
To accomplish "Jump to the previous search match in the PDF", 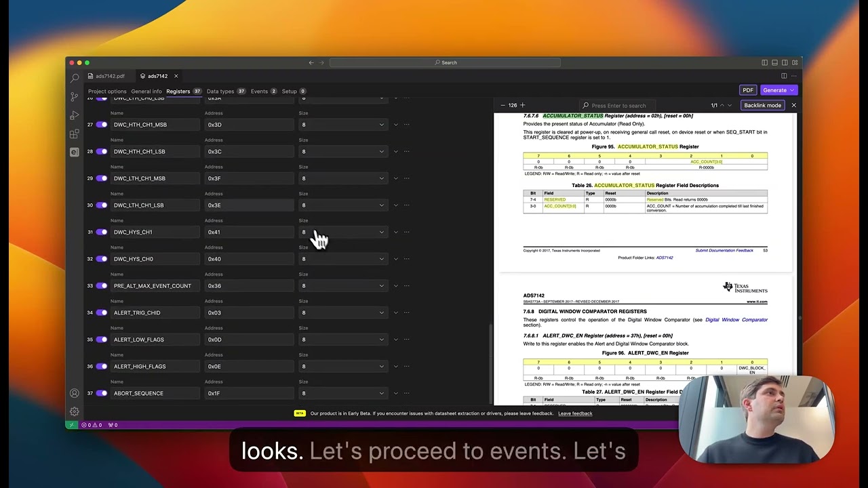I will pos(722,105).
